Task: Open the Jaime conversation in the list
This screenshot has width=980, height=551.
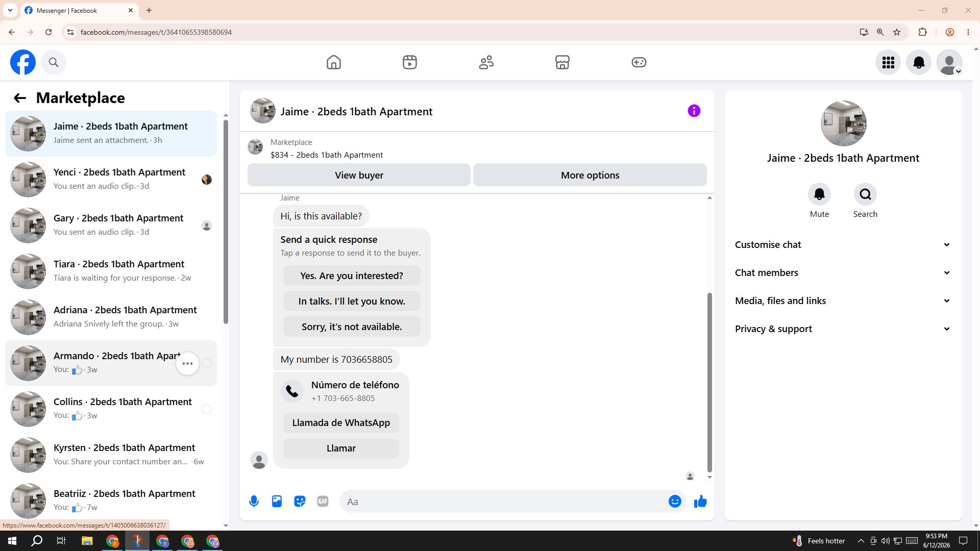Action: [111, 134]
